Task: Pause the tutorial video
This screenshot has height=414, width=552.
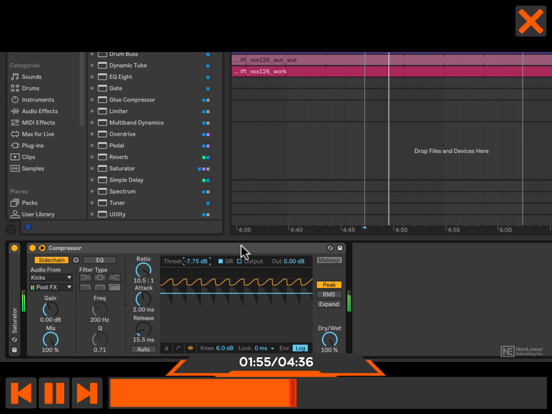Action: (x=54, y=393)
